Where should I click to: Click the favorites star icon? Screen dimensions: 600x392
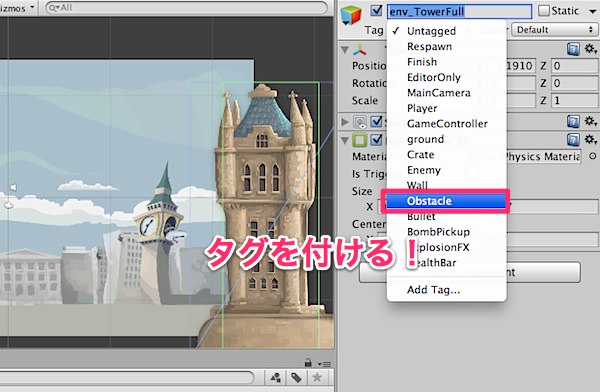317,378
